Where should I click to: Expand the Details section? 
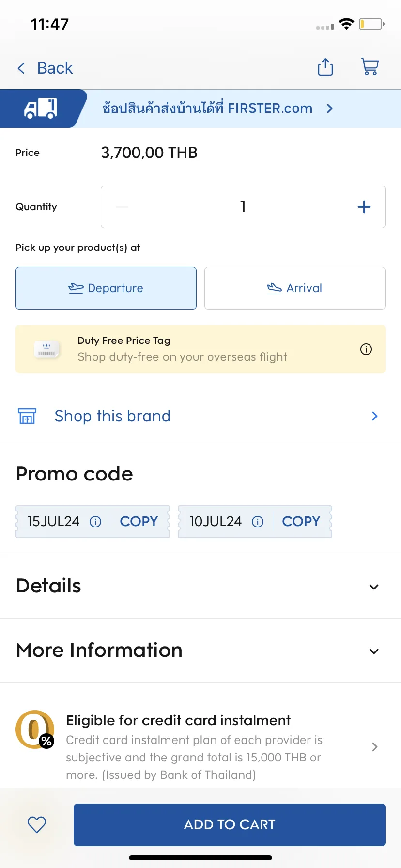click(x=200, y=586)
